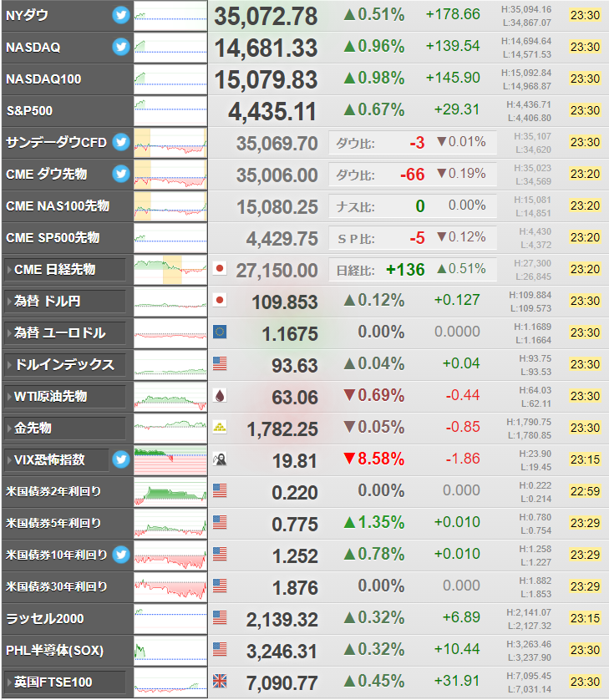
Task: Click the scream face icon for VIX
Action: tap(220, 459)
